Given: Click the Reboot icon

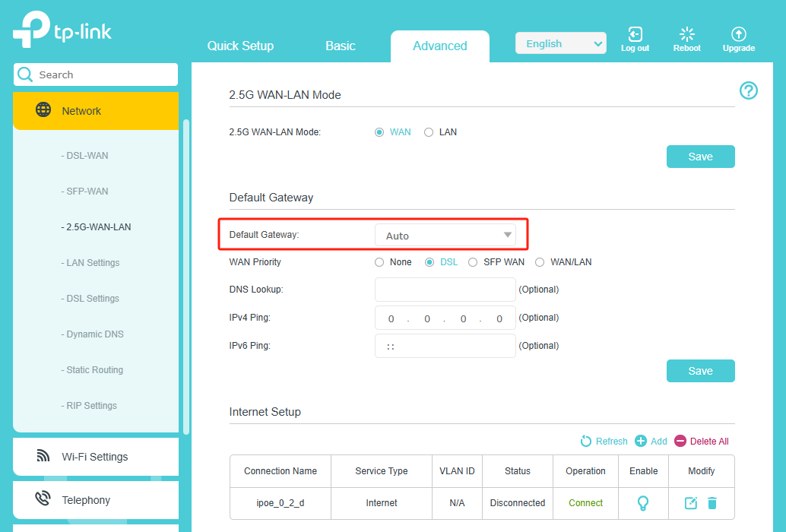Looking at the screenshot, I should (x=686, y=35).
